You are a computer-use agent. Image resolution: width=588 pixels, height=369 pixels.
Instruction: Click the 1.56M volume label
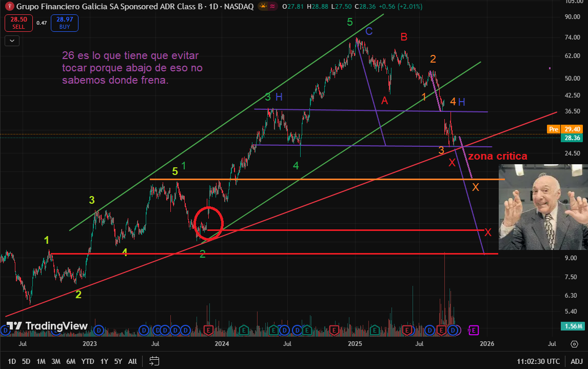tap(572, 326)
